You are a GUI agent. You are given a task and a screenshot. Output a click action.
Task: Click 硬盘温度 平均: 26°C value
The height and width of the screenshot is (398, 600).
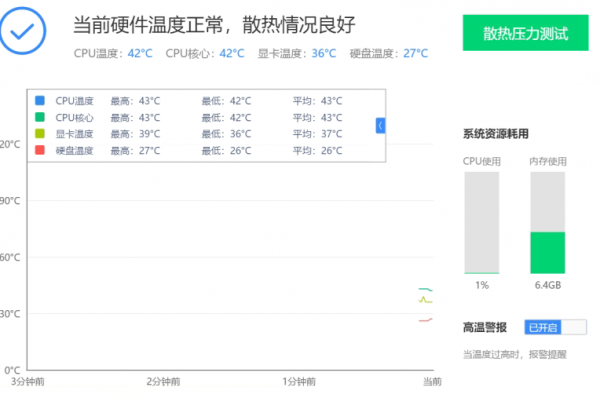(318, 150)
